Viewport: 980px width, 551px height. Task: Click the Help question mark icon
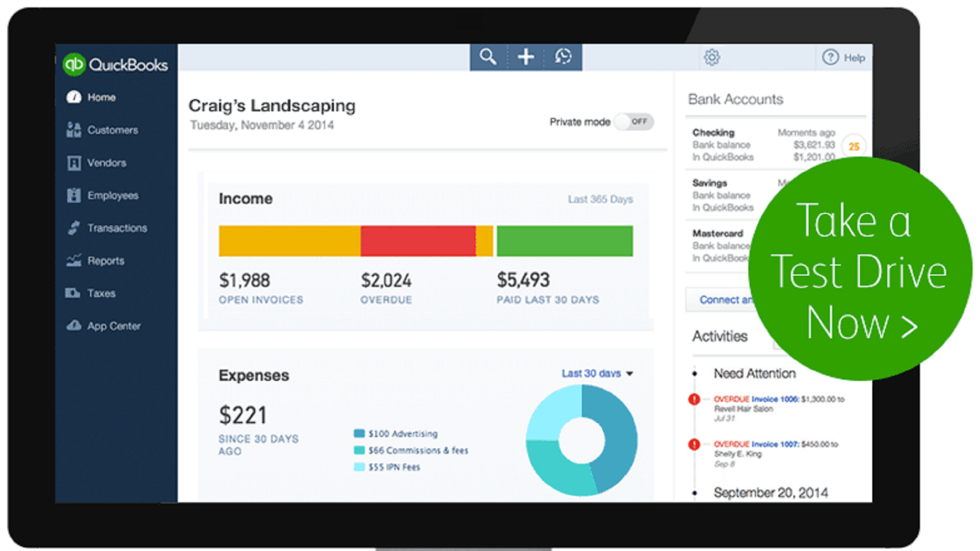(x=830, y=57)
